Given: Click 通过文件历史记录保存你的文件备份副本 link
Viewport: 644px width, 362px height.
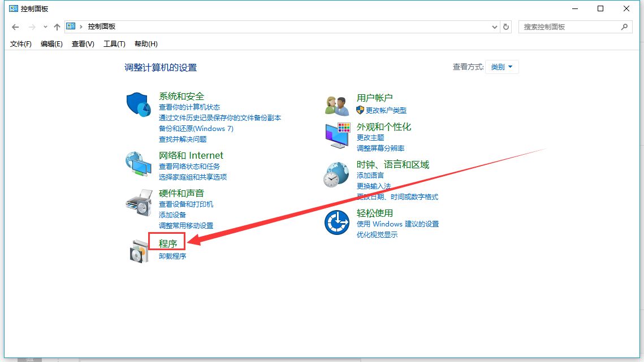Looking at the screenshot, I should 220,118.
